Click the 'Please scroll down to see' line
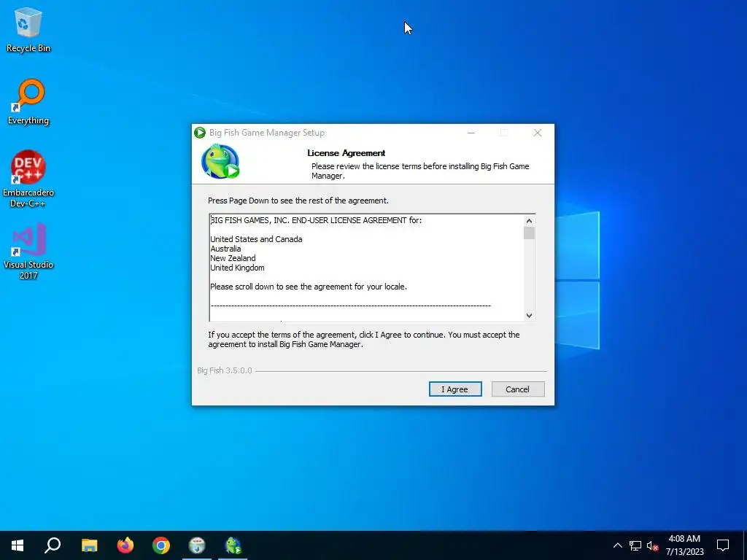The width and height of the screenshot is (747, 560). tap(309, 287)
